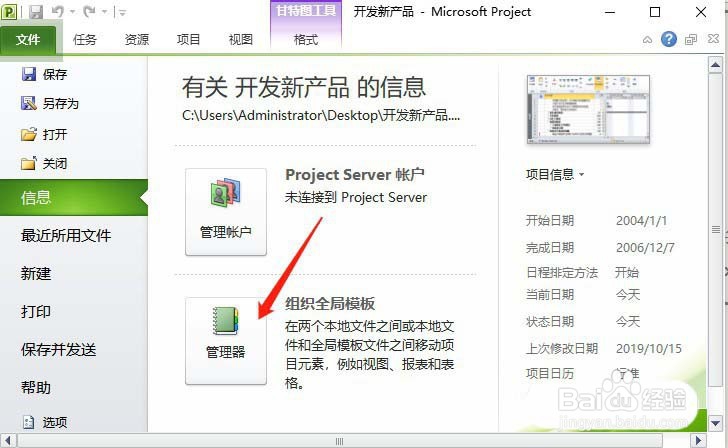Viewport: 728px width, 448px height.
Task: Minimize the ribbon with the caret icon
Action: click(647, 40)
